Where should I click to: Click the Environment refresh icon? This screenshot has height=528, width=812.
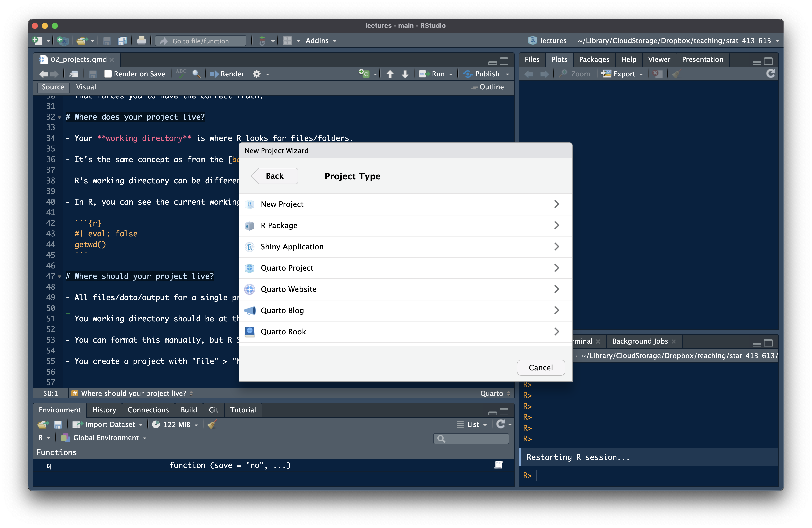500,424
